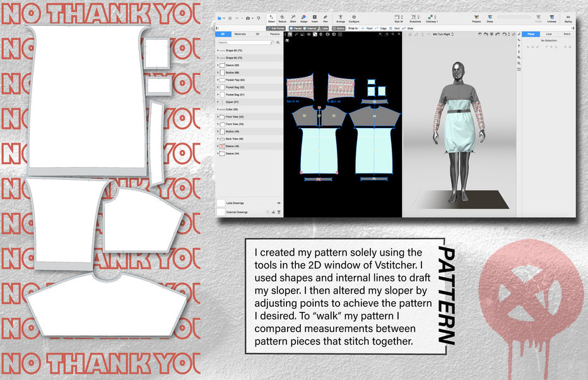This screenshot has height=380, width=588.
Task: Expand the Zipper (57) row
Action: pyautogui.click(x=218, y=102)
